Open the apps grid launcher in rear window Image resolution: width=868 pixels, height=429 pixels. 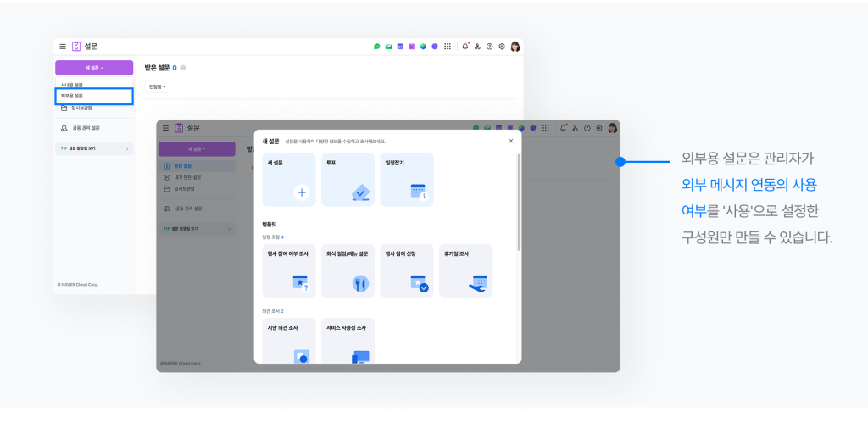click(x=448, y=47)
